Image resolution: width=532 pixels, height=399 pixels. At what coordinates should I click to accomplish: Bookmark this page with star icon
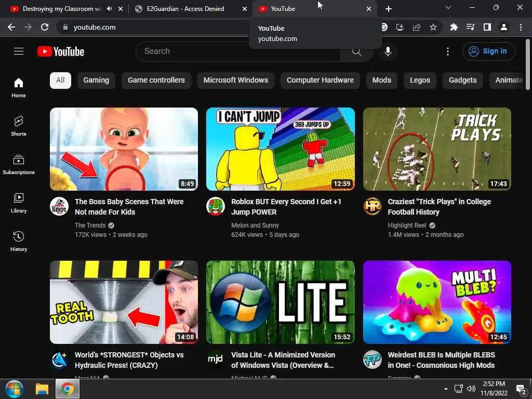[x=433, y=27]
